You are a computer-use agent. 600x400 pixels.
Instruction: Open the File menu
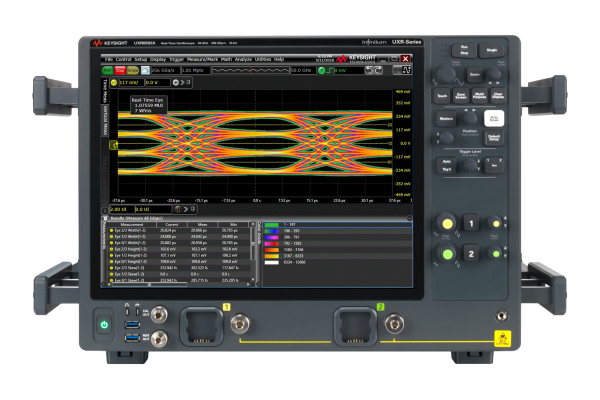pos(106,59)
